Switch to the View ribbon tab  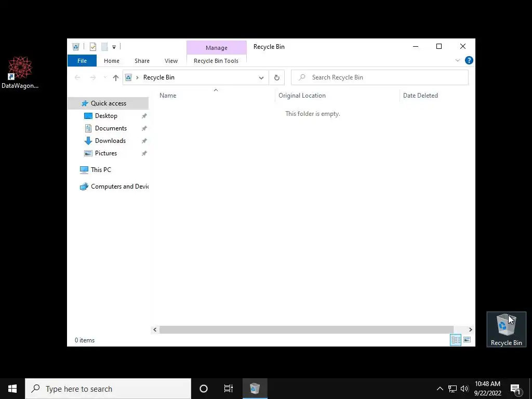(x=171, y=61)
